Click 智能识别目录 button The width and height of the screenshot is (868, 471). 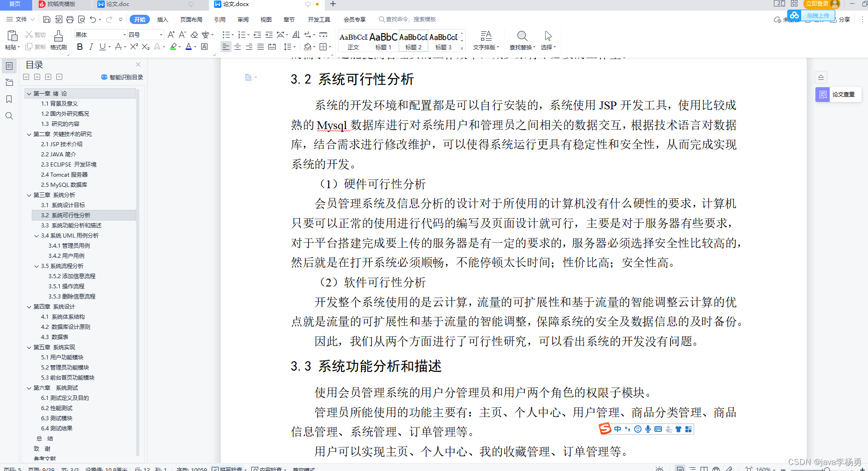pyautogui.click(x=122, y=77)
